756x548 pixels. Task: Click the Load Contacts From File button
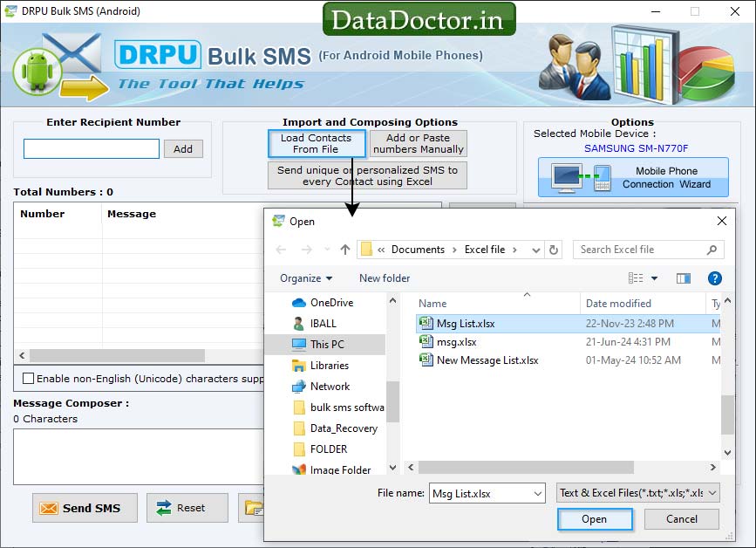point(317,143)
